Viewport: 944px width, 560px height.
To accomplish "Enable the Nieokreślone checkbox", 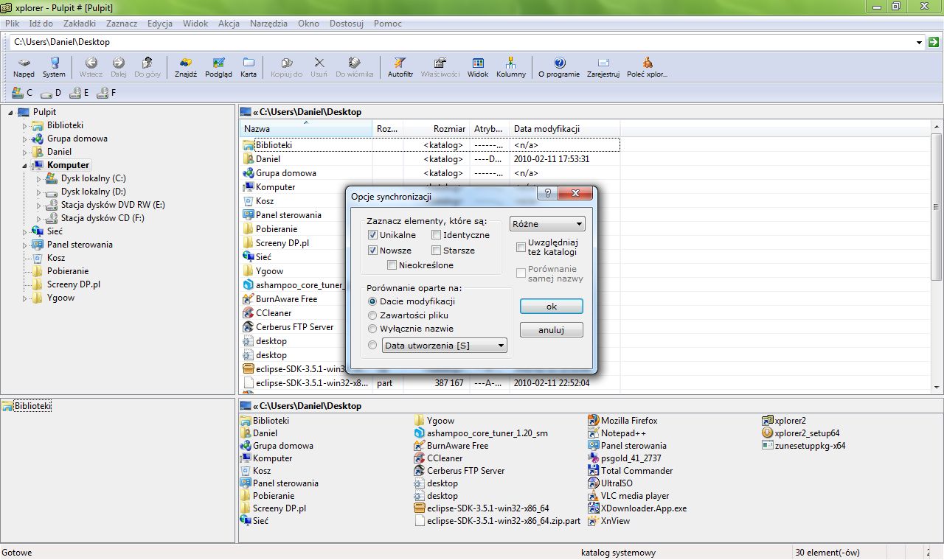I will (392, 265).
